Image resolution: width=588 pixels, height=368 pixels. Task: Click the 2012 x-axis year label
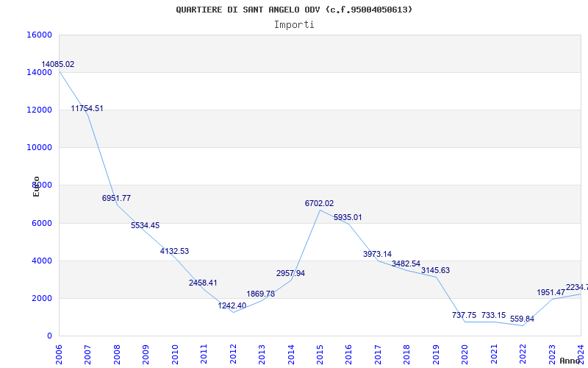click(x=233, y=354)
